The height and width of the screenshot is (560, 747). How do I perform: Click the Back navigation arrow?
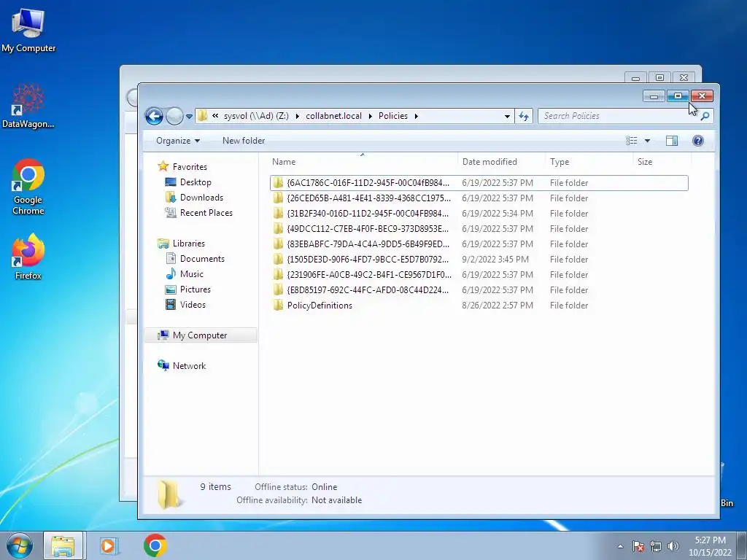pos(155,116)
